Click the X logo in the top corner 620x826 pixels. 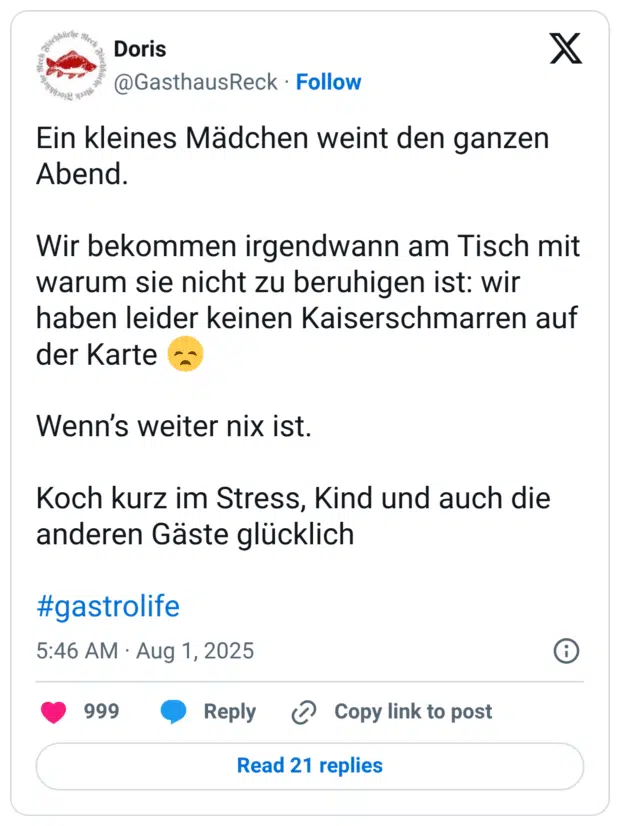(566, 48)
